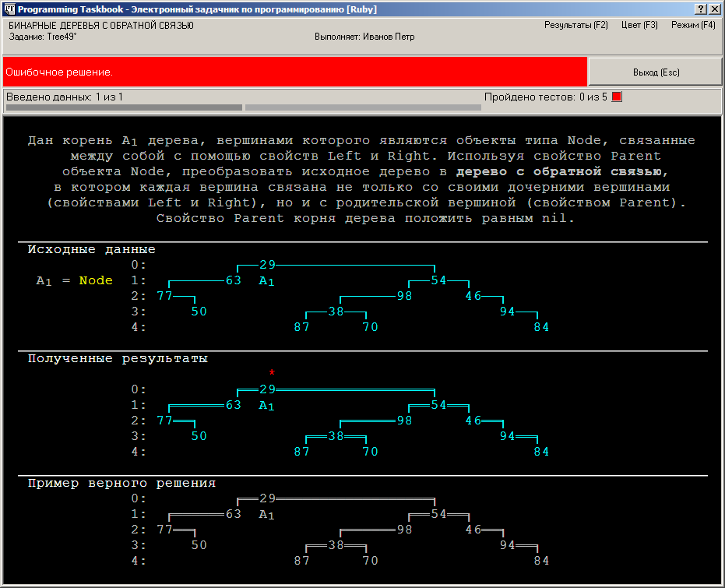Click the red Ошибочное решение status banner
Screen dimensions: 725x588
point(295,72)
